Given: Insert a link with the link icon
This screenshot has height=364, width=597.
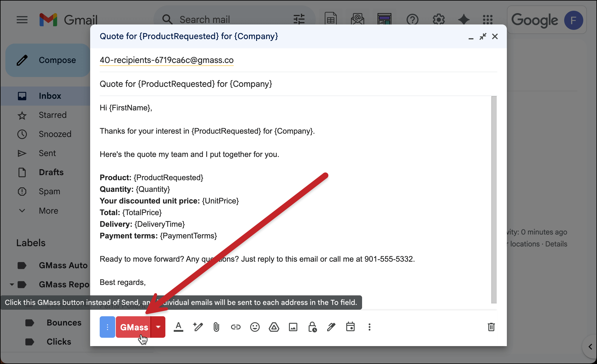Looking at the screenshot, I should pyautogui.click(x=236, y=327).
